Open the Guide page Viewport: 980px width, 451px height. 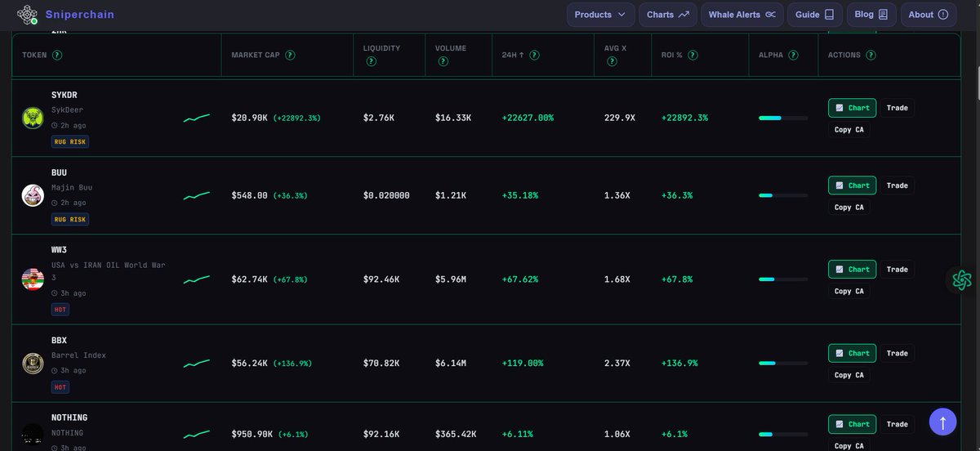[x=815, y=15]
